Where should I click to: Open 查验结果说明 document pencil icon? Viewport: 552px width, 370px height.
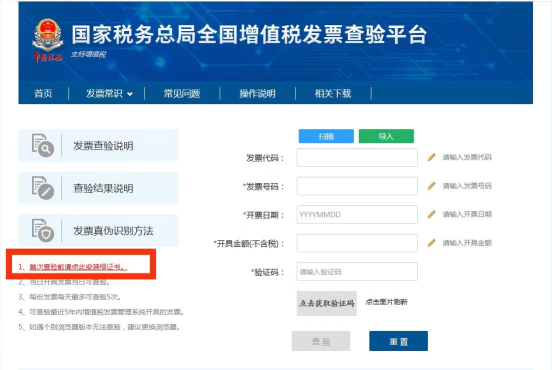point(43,188)
